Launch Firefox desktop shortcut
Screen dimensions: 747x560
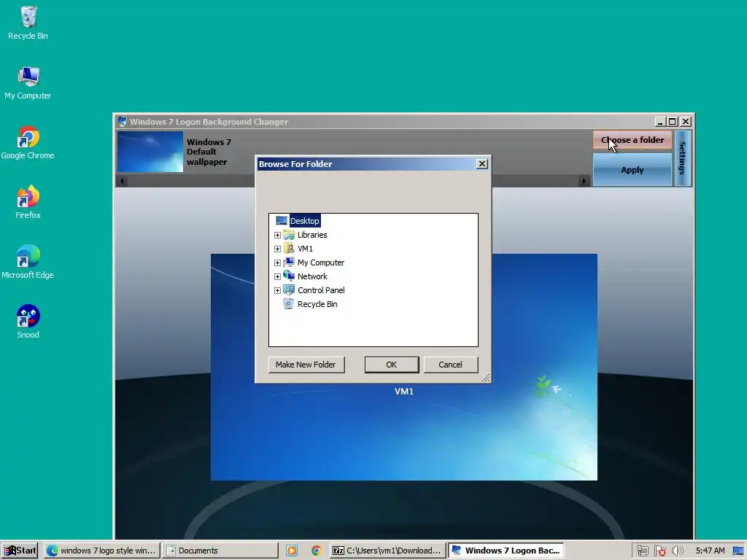(28, 203)
